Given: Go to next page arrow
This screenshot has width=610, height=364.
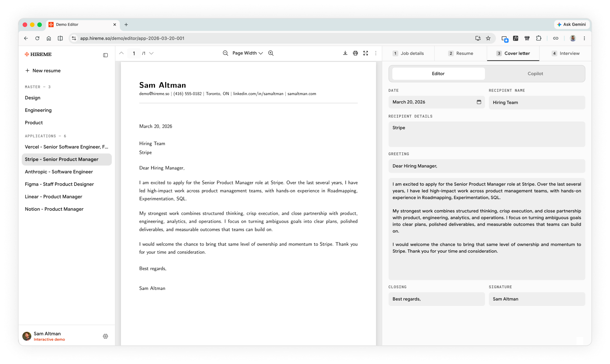Looking at the screenshot, I should [x=151, y=53].
